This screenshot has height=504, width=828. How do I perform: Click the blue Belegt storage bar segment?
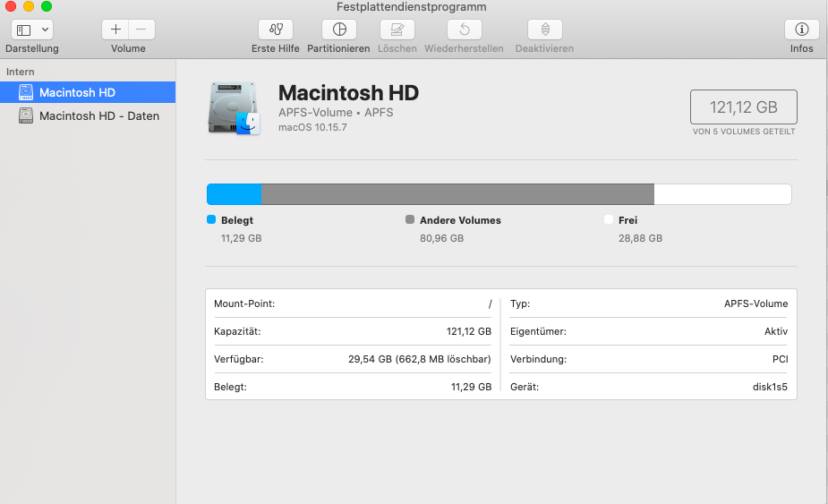point(234,194)
